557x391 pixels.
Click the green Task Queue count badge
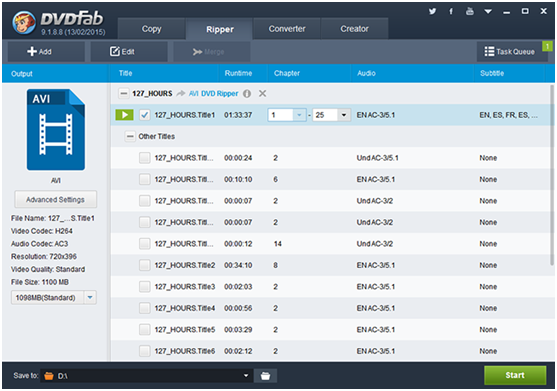click(547, 46)
